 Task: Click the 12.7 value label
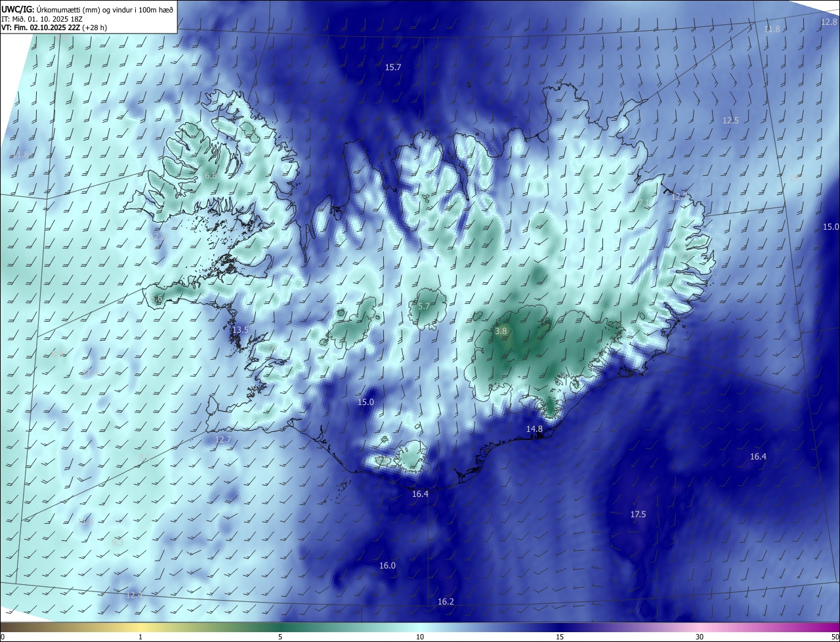[223, 439]
